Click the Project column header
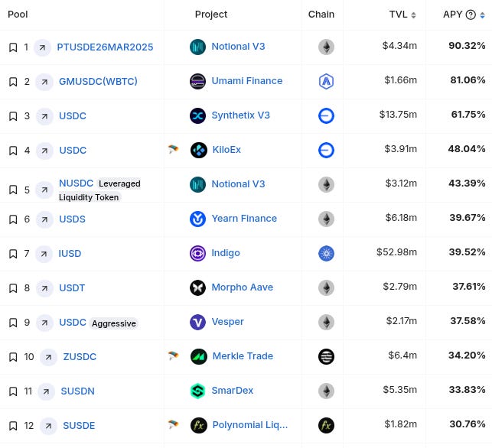 pos(211,15)
